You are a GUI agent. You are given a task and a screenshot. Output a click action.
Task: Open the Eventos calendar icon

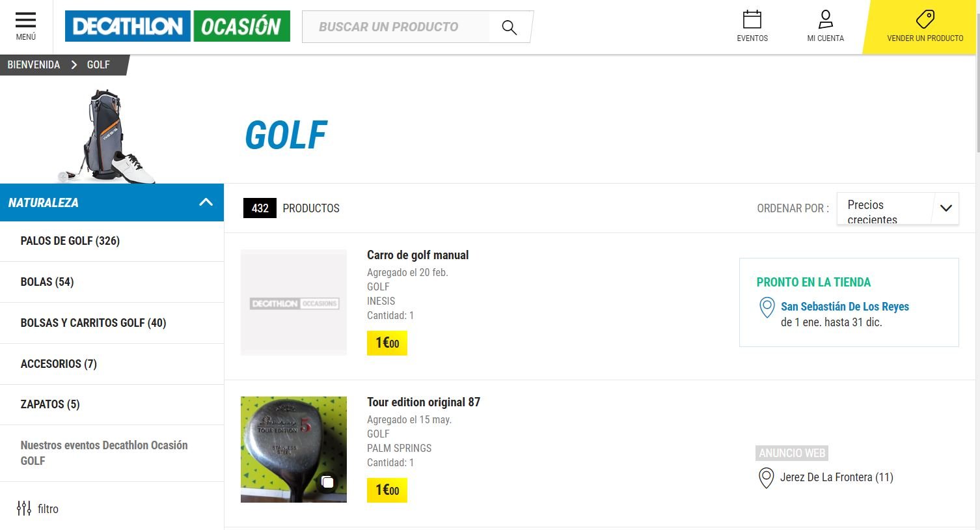[x=752, y=19]
